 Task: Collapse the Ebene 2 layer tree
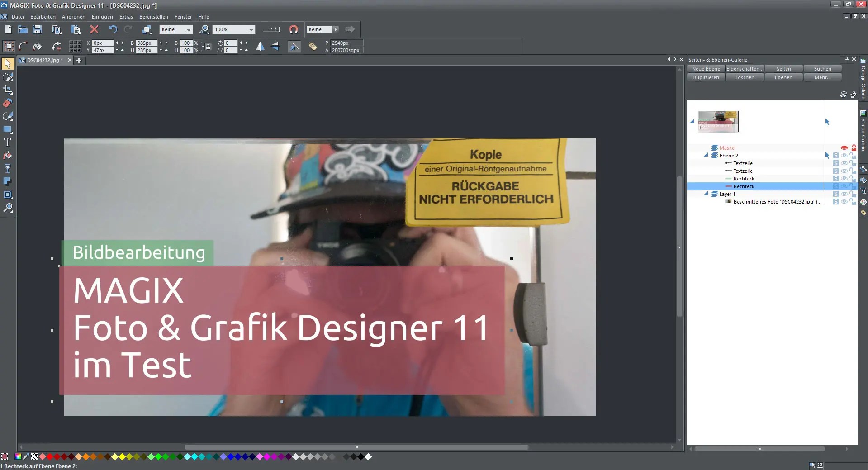706,155
